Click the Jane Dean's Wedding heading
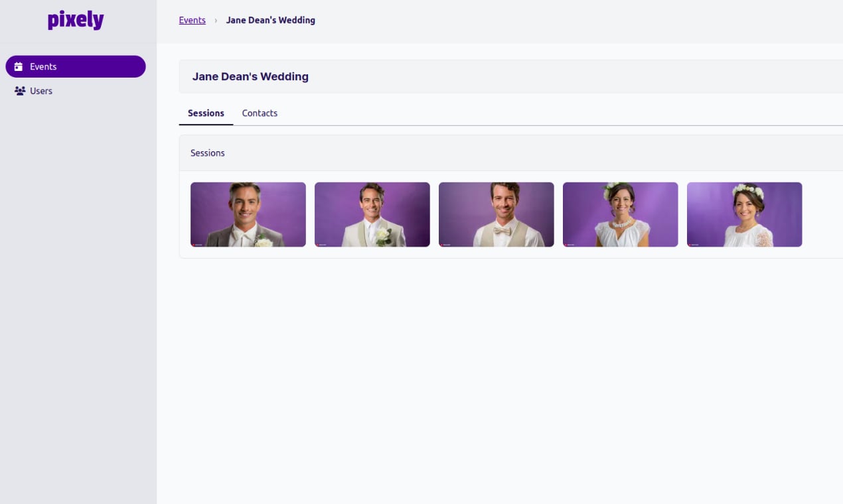The width and height of the screenshot is (843, 504). 250,76
